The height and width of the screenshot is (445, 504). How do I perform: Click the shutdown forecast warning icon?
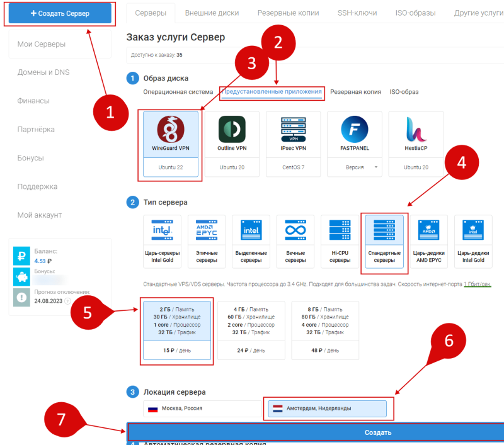pyautogui.click(x=21, y=297)
